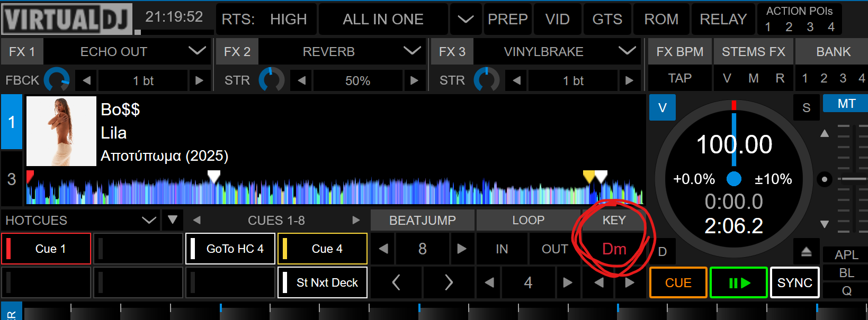
Task: Expand the REVERB effect dropdown
Action: tap(412, 51)
